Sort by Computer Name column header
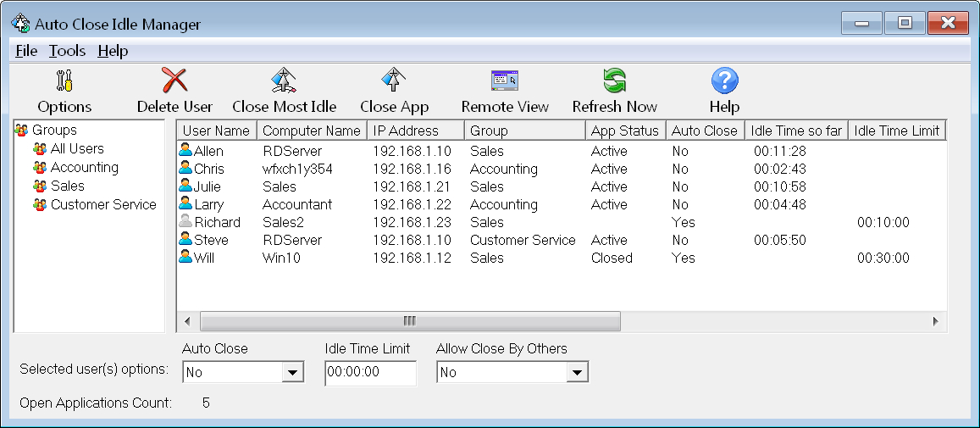This screenshot has height=428, width=980. pyautogui.click(x=312, y=131)
